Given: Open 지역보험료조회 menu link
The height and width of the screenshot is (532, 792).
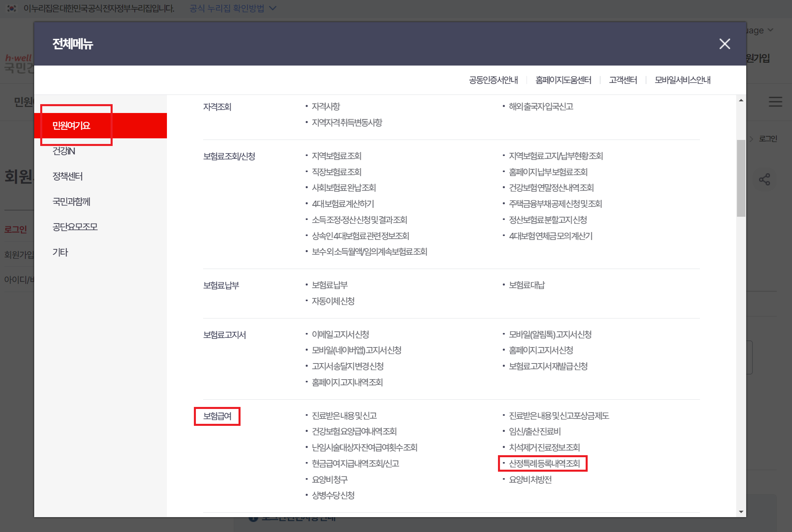Looking at the screenshot, I should click(337, 156).
